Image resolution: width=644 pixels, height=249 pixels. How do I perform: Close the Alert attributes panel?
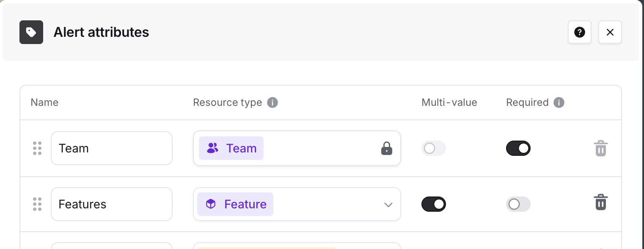[610, 32]
